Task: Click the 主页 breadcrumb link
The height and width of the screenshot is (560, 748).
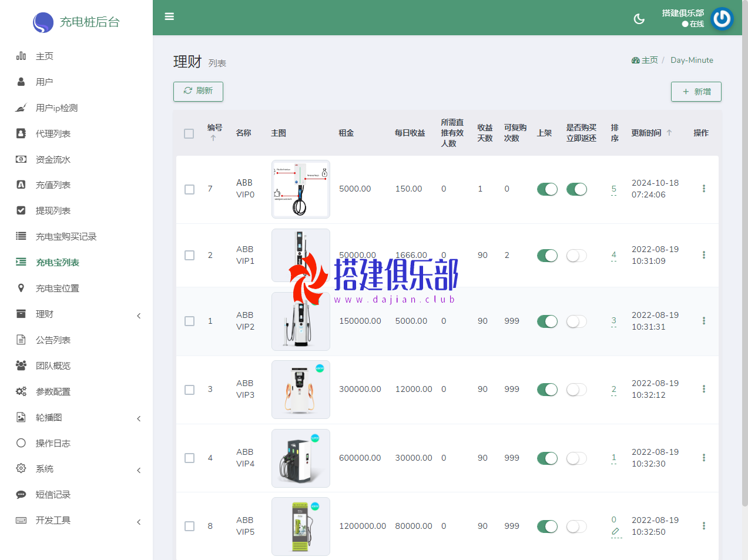Action: (x=645, y=60)
